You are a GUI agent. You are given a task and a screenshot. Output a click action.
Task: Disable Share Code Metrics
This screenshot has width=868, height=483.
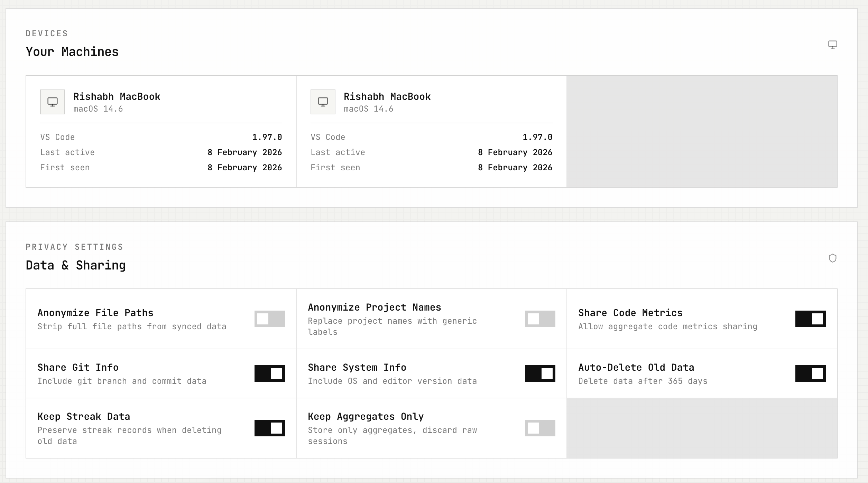(x=811, y=319)
